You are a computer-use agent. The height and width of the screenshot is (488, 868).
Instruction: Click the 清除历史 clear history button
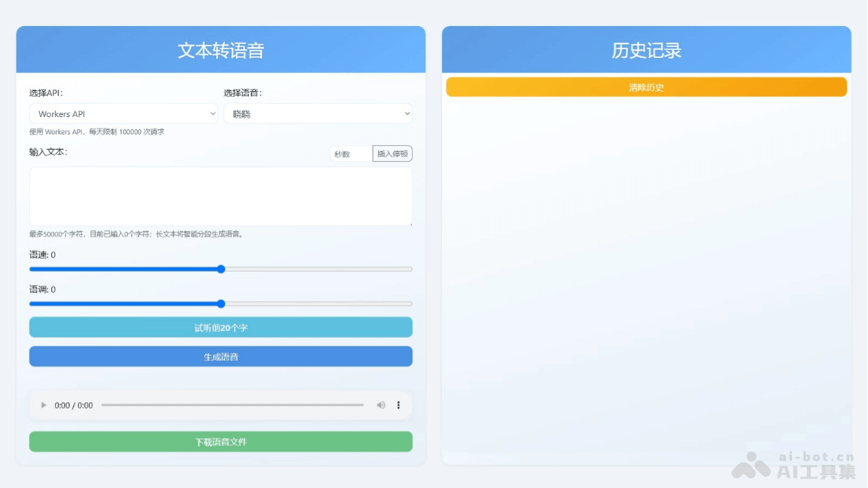coord(647,87)
